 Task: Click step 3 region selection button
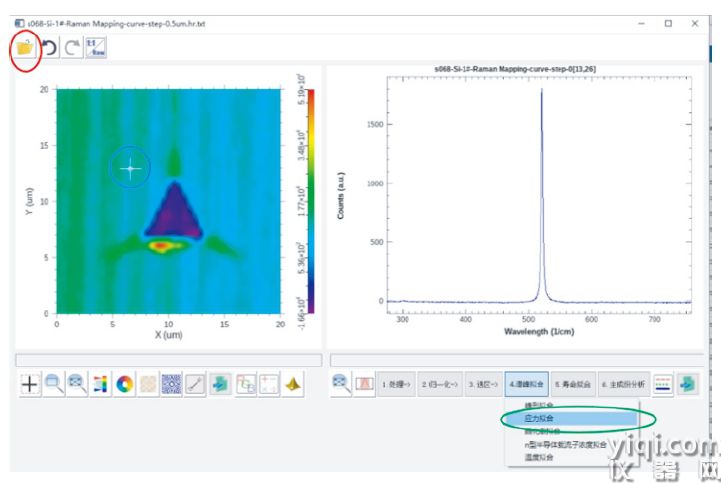coord(483,384)
